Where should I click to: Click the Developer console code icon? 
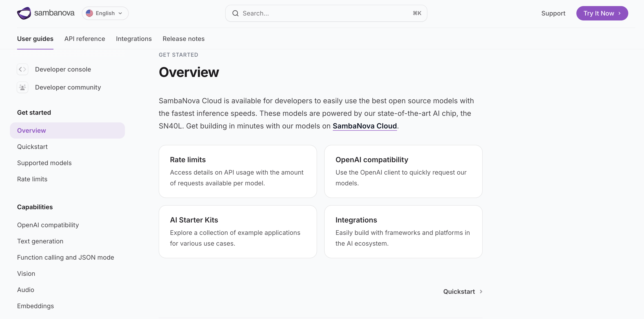tap(22, 69)
